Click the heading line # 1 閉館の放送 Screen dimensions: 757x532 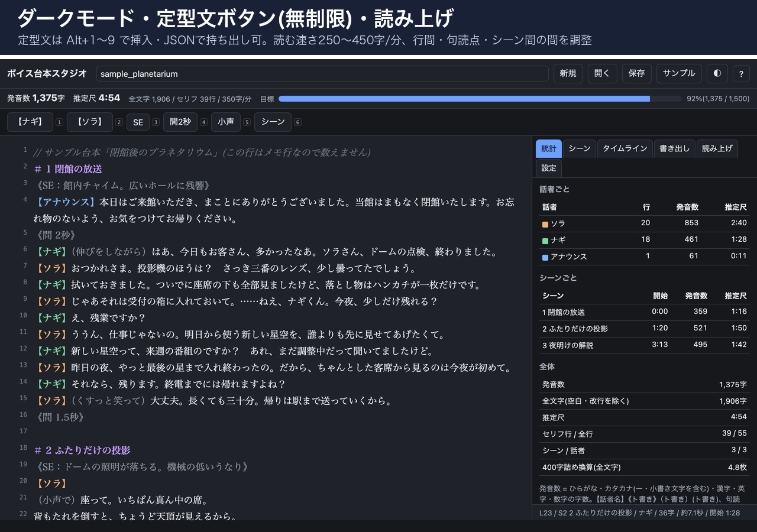click(x=68, y=169)
